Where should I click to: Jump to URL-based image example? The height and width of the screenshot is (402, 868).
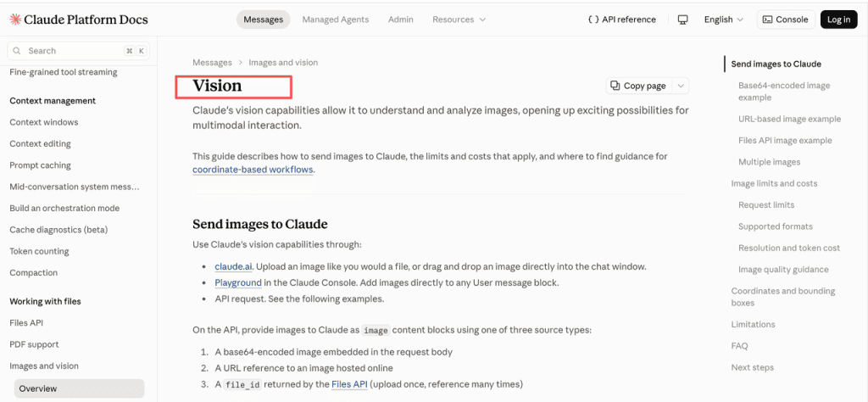click(789, 119)
